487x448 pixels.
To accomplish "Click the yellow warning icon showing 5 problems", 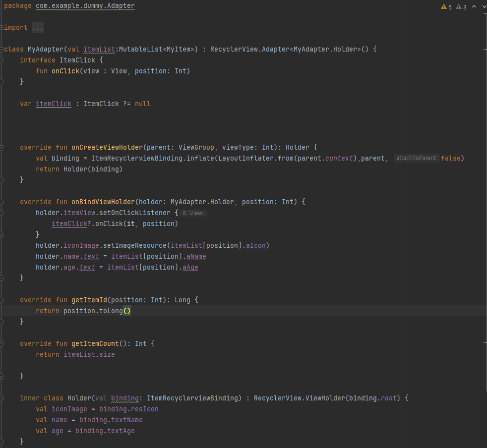I will click(446, 7).
